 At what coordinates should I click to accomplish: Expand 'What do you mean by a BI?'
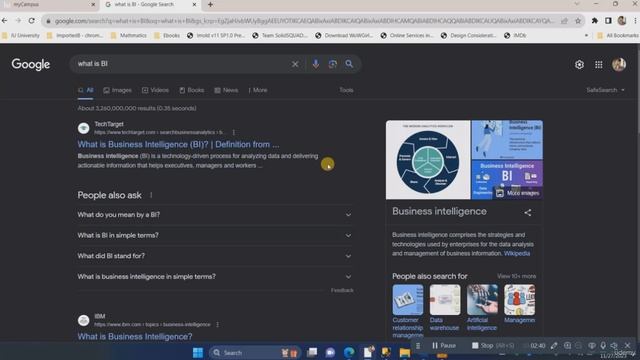(x=215, y=215)
